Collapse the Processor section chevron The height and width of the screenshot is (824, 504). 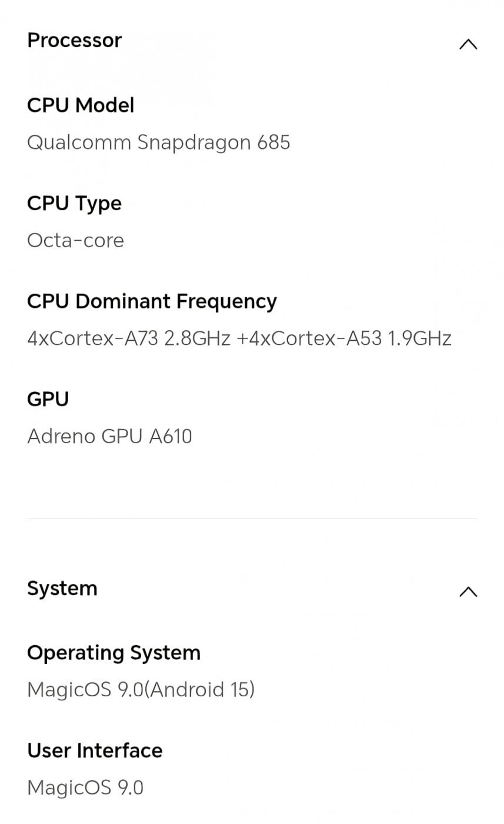[x=468, y=44]
